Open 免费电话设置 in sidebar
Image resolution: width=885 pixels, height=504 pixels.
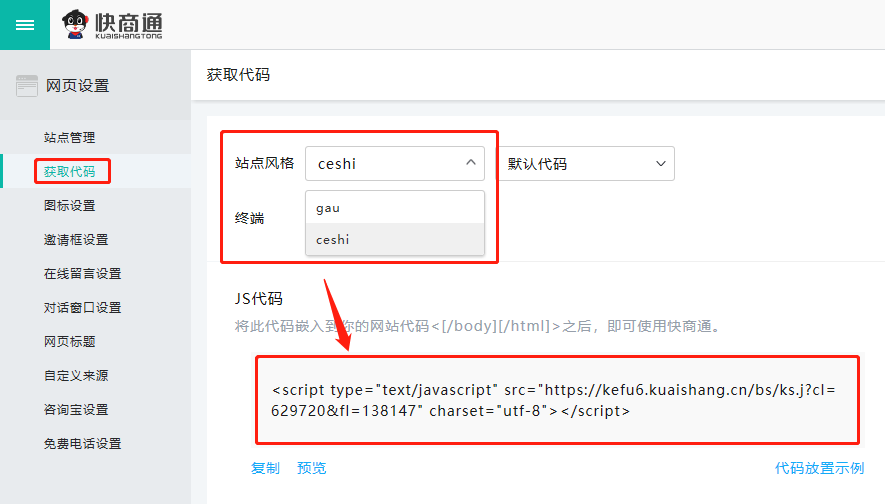pos(82,443)
